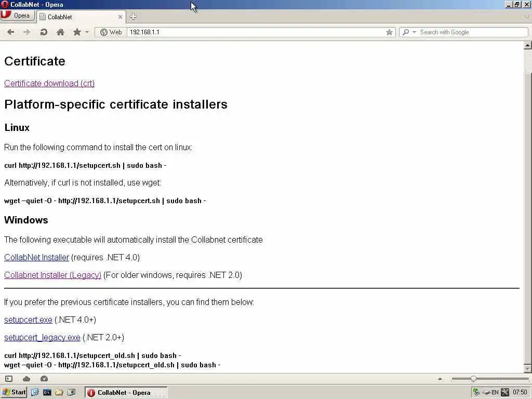Click 'Platform-specific certificate installers' heading
The image size is (532, 399).
(116, 104)
